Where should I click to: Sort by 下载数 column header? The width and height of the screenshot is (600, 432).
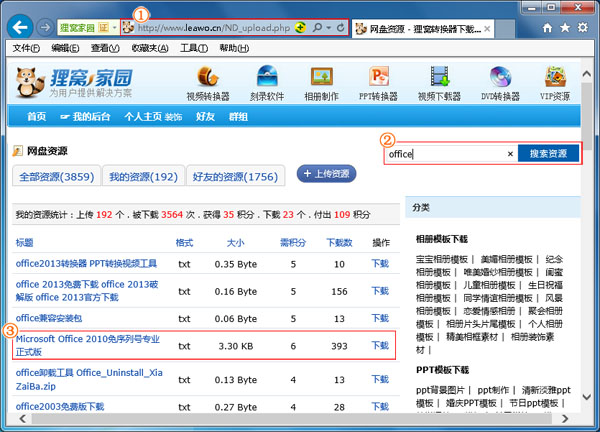pyautogui.click(x=339, y=243)
